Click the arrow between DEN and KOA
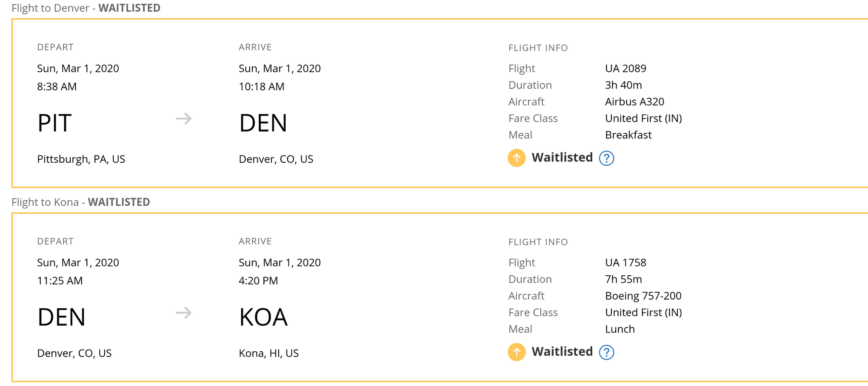 point(184,313)
